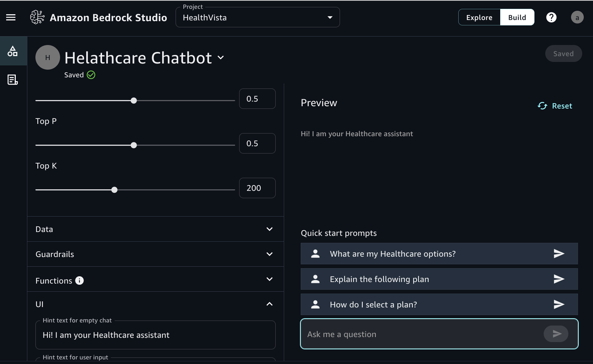Expand the Guardrails section

pos(156,254)
